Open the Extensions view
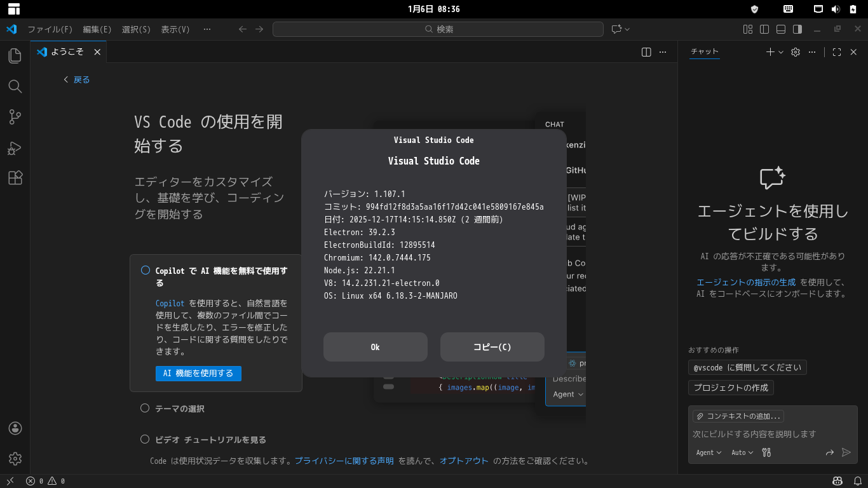868x488 pixels. 15,178
